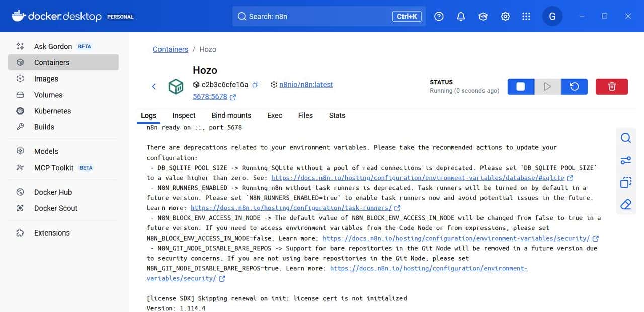Open log display settings sliders icon

coord(625,161)
